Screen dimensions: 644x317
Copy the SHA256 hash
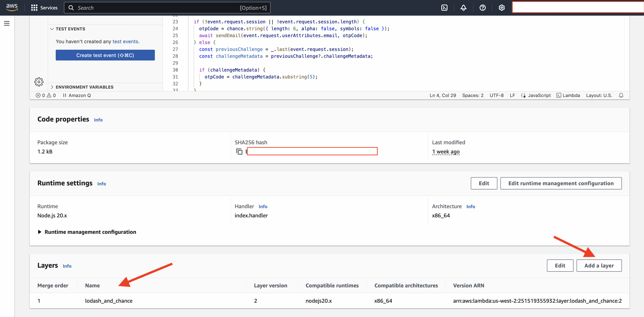point(239,151)
